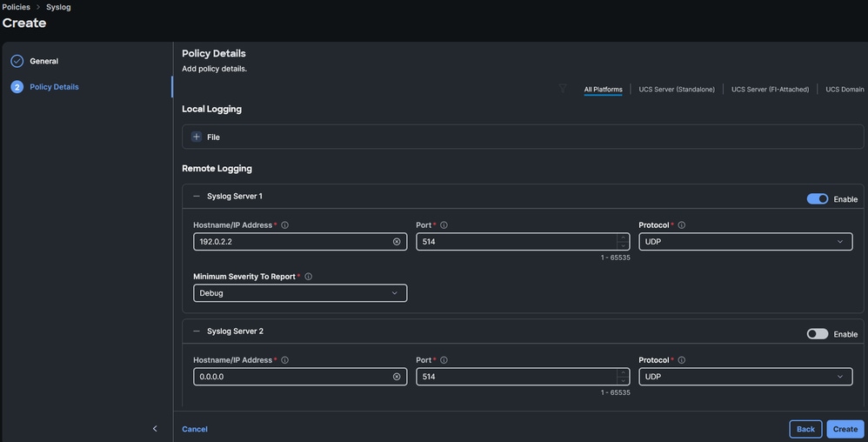Click the Local Logging heading
Screen dimensions: 868x442
[x=211, y=109]
